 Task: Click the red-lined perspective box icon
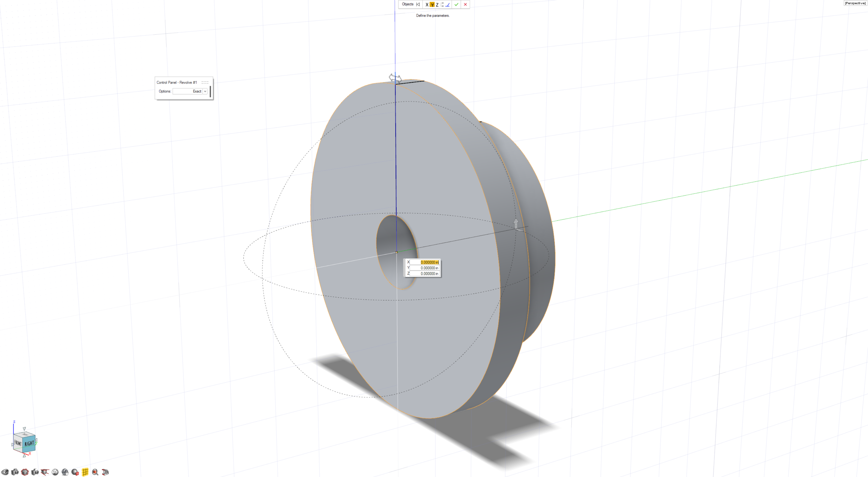point(45,472)
